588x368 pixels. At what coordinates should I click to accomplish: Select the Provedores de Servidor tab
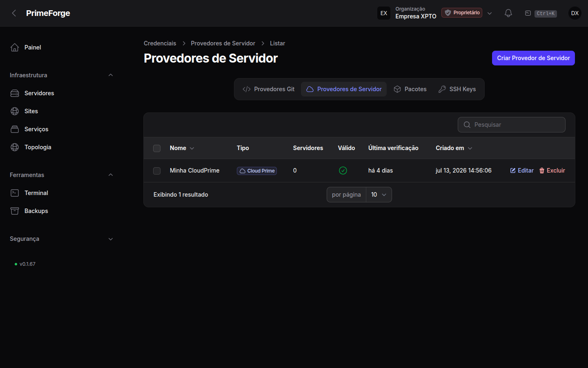pyautogui.click(x=344, y=89)
